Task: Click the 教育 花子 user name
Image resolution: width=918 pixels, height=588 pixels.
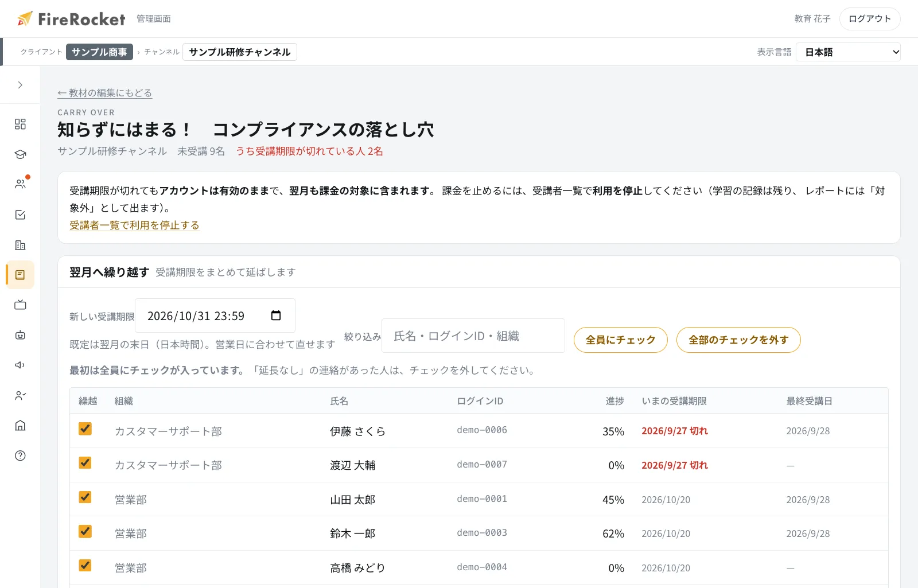Action: 812,19
